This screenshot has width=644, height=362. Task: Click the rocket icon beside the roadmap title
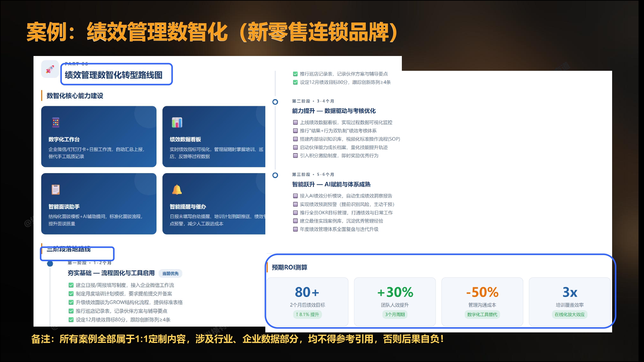(50, 69)
